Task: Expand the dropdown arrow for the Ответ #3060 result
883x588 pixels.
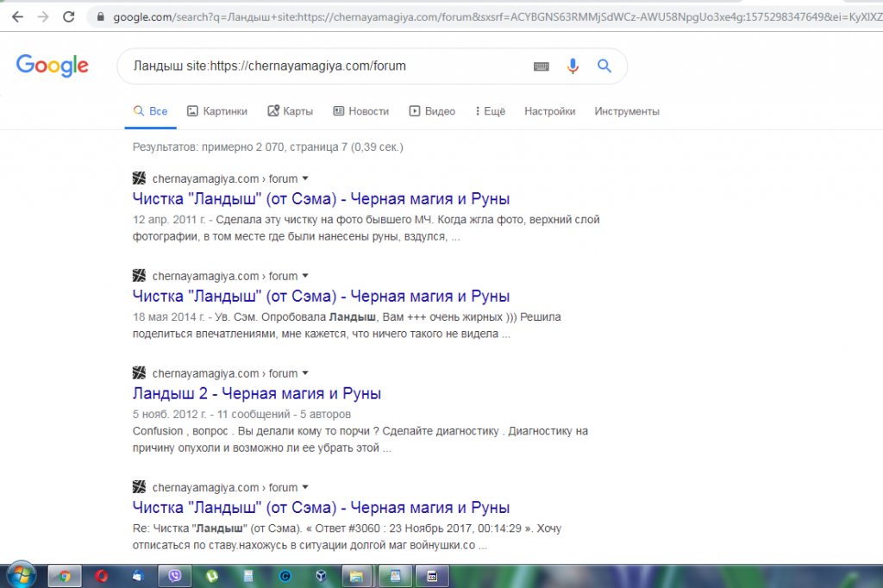Action: [305, 487]
